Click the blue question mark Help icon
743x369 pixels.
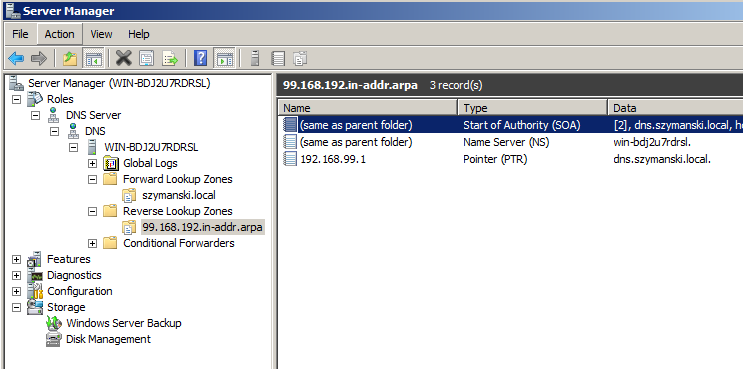click(201, 59)
